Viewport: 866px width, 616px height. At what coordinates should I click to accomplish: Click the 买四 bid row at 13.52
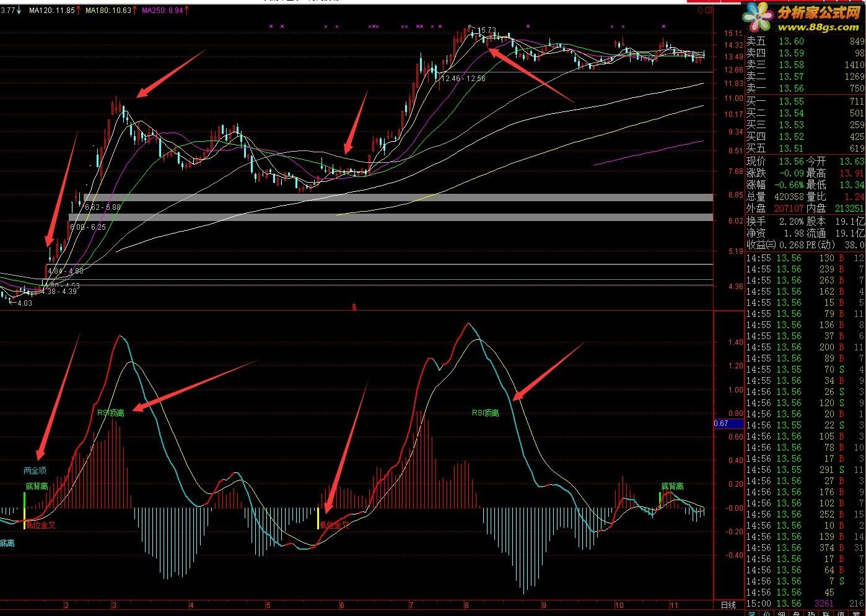point(805,137)
